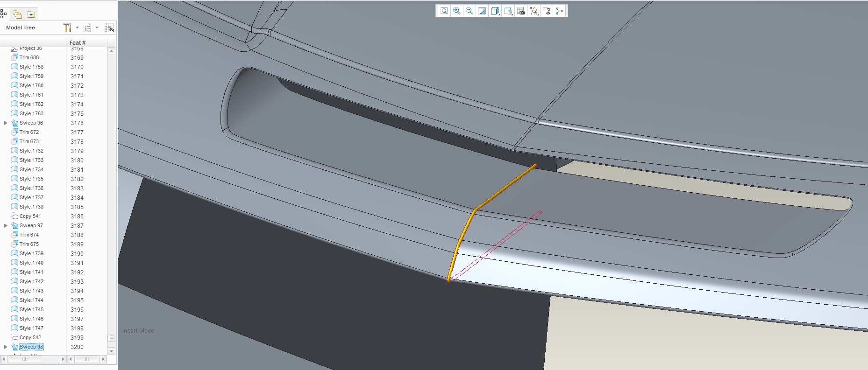
Task: Select Style 1746 in the model tree
Action: pos(31,319)
